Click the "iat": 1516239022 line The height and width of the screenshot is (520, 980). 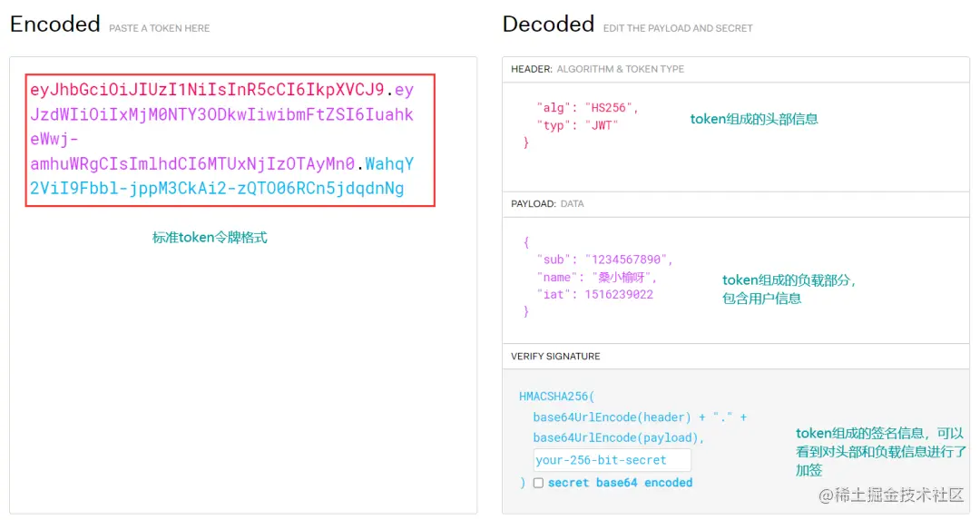pos(594,294)
